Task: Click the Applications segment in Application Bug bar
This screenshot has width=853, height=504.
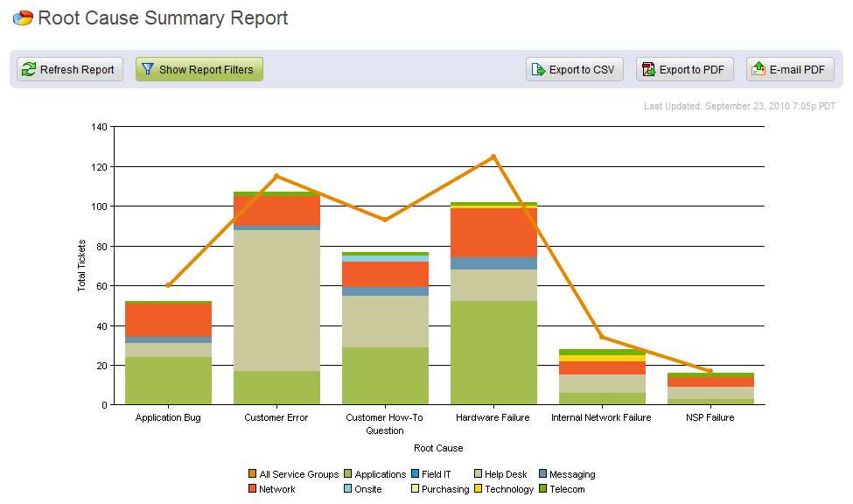Action: (x=168, y=381)
